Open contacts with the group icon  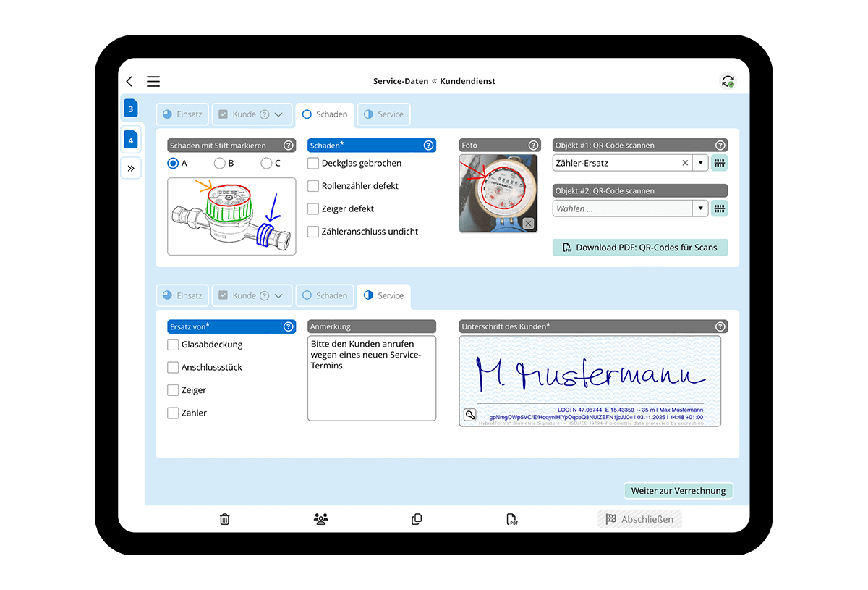[x=320, y=519]
